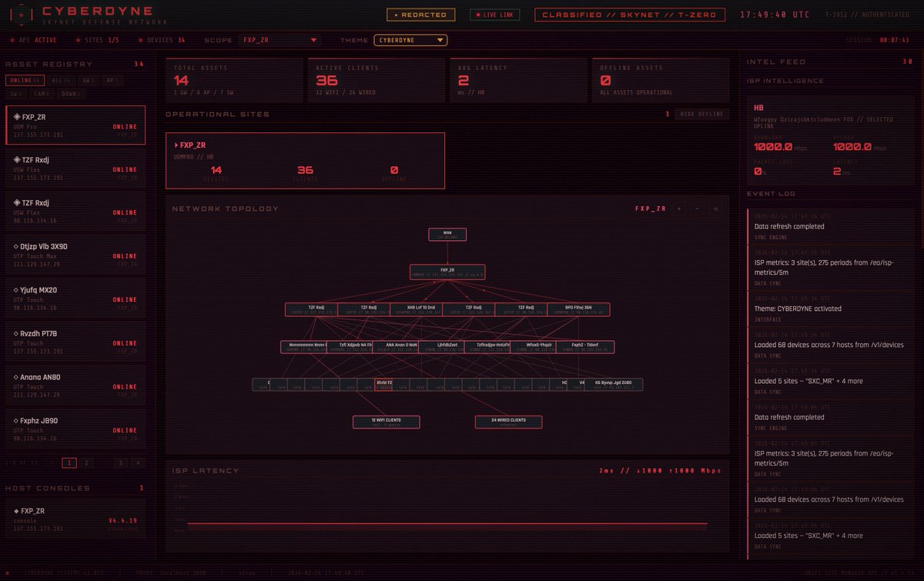Go to asset registry page 5
The height and width of the screenshot is (581, 924).
[x=120, y=463]
